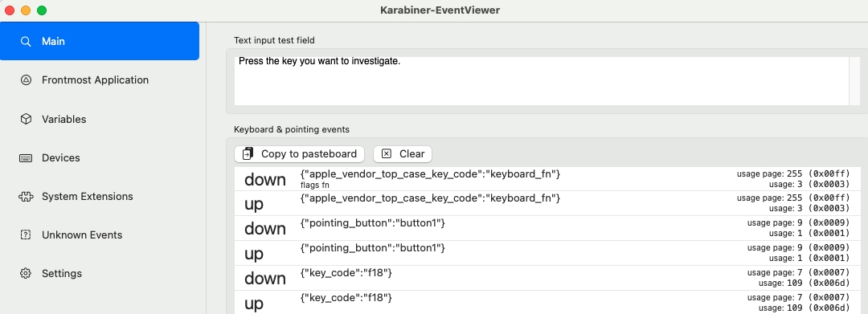Image resolution: width=868 pixels, height=314 pixels.
Task: Select the keyboard_fn up event text
Action: [x=430, y=198]
